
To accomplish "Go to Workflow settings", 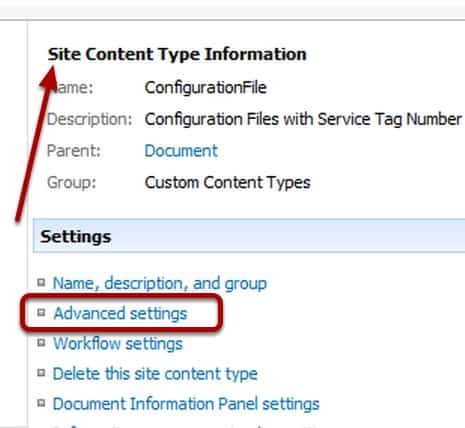I will pyautogui.click(x=118, y=344).
